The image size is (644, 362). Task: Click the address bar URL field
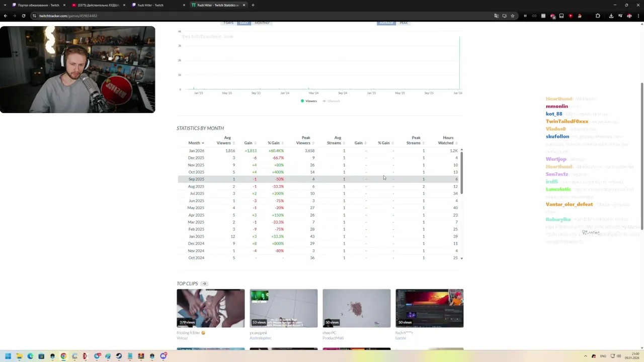[x=262, y=16]
